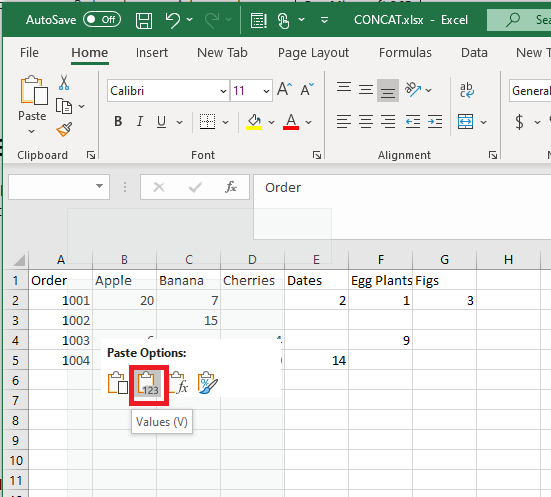Image resolution: width=551 pixels, height=497 pixels.
Task: Open the Clipboard dialog launcher
Action: click(91, 155)
